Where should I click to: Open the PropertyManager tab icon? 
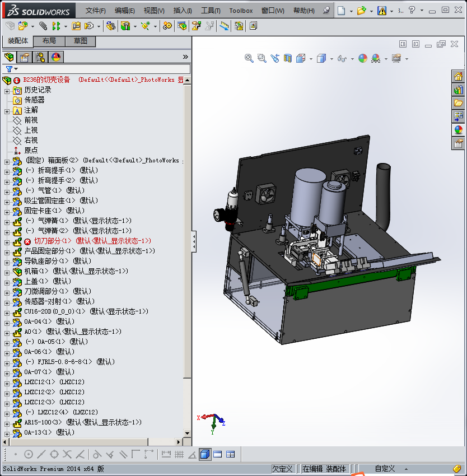pyautogui.click(x=25, y=57)
